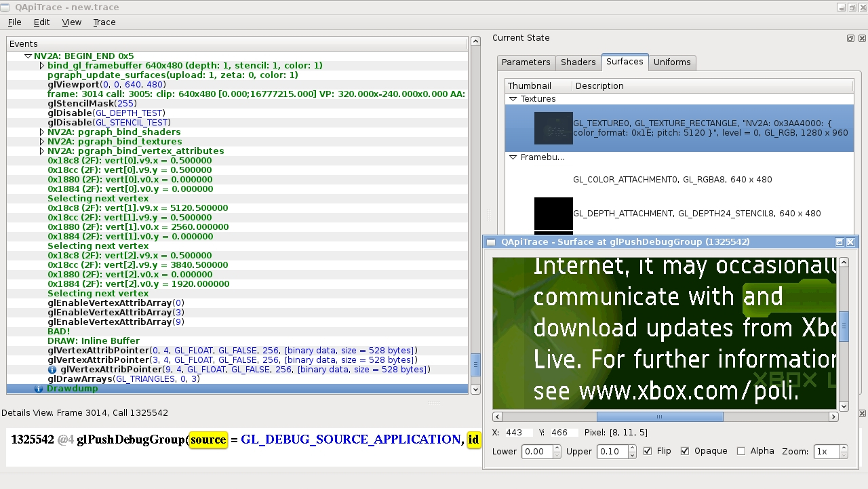Collapse the Textures group

513,99
